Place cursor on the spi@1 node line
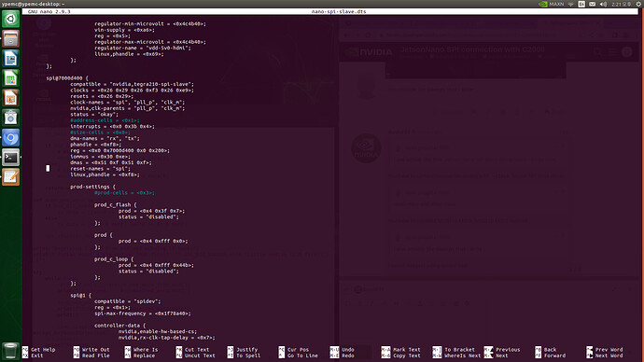 pyautogui.click(x=80, y=296)
